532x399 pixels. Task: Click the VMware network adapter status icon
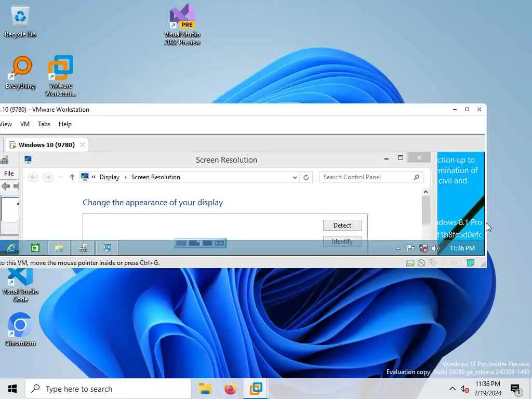[x=433, y=262]
